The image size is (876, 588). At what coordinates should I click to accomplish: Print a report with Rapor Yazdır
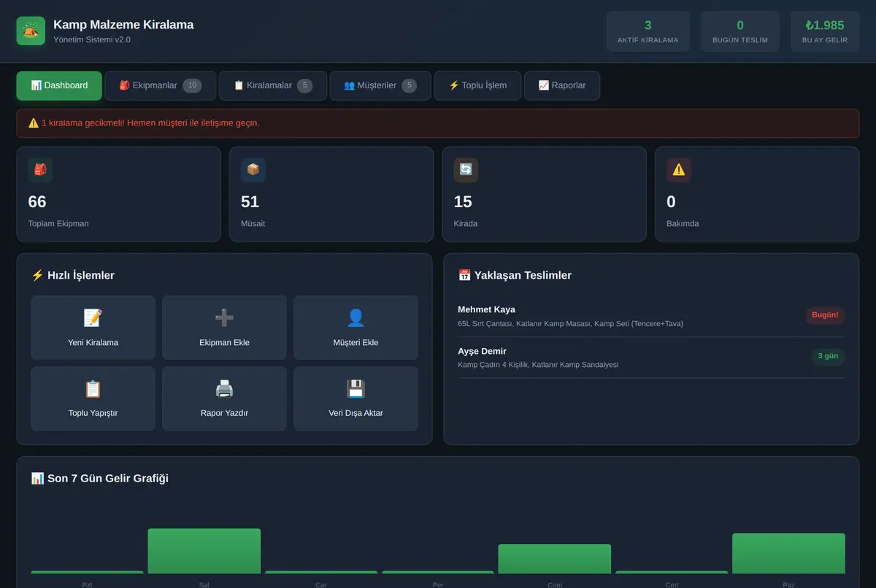point(224,398)
